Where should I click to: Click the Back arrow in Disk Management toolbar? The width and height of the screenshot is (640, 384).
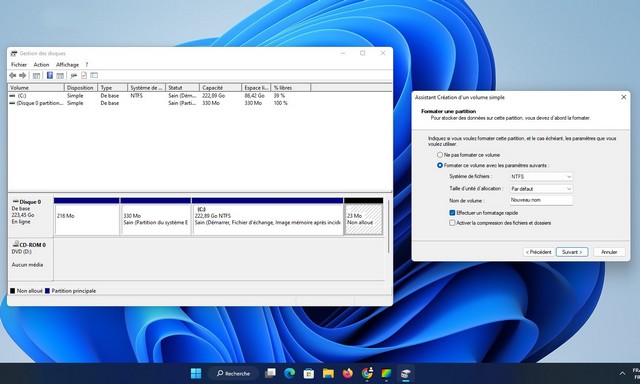[x=13, y=75]
